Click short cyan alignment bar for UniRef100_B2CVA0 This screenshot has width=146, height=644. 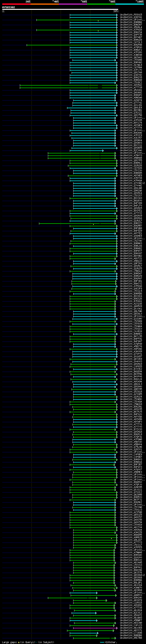pyautogui.click(x=87, y=151)
